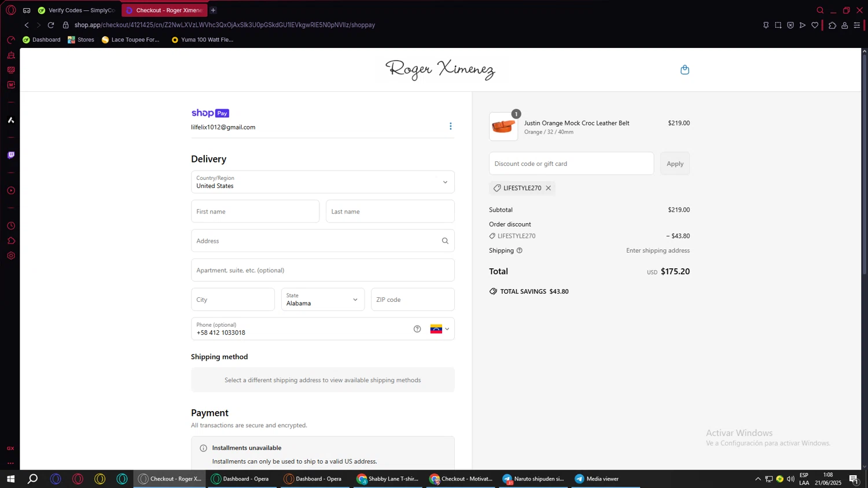868x488 pixels.
Task: Focus the Last name field
Action: (x=390, y=211)
